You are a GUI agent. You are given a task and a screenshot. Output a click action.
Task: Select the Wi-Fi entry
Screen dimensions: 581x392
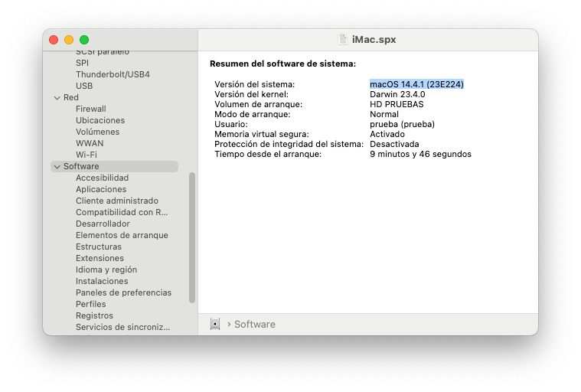[86, 155]
